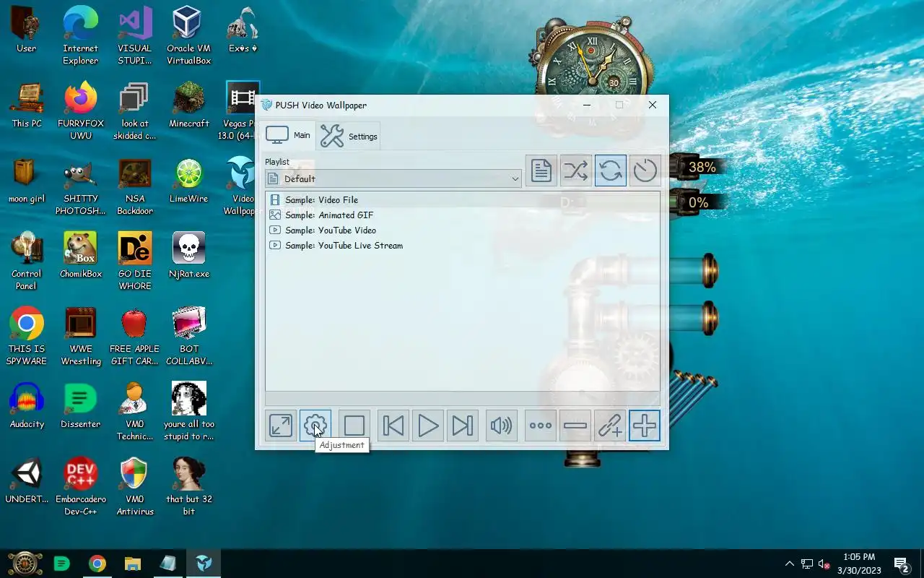The image size is (924, 578).
Task: Open the network tray icon
Action: click(x=806, y=564)
